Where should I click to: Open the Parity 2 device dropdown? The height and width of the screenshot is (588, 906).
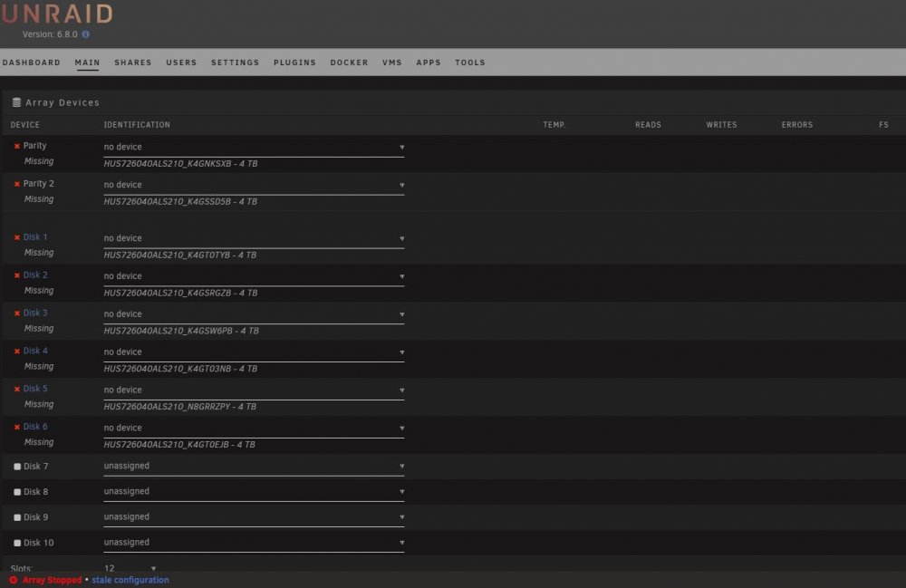(x=254, y=185)
